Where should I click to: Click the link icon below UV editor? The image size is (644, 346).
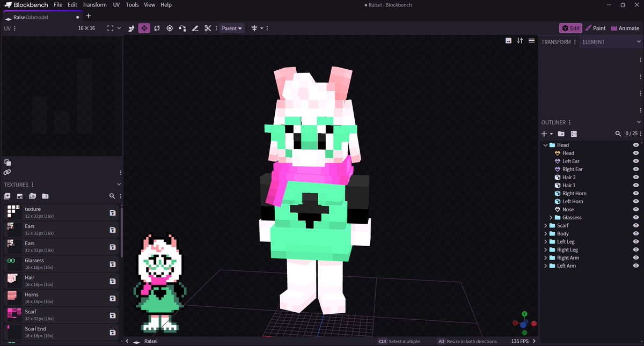[8, 172]
